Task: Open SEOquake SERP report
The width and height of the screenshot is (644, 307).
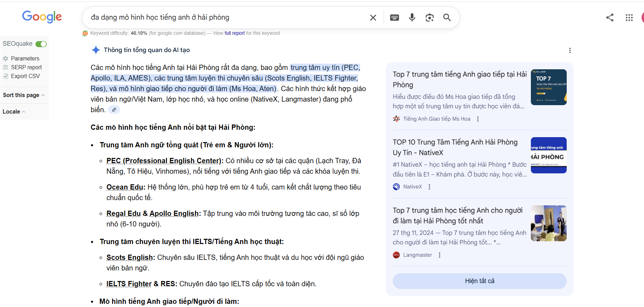Action: point(26,67)
